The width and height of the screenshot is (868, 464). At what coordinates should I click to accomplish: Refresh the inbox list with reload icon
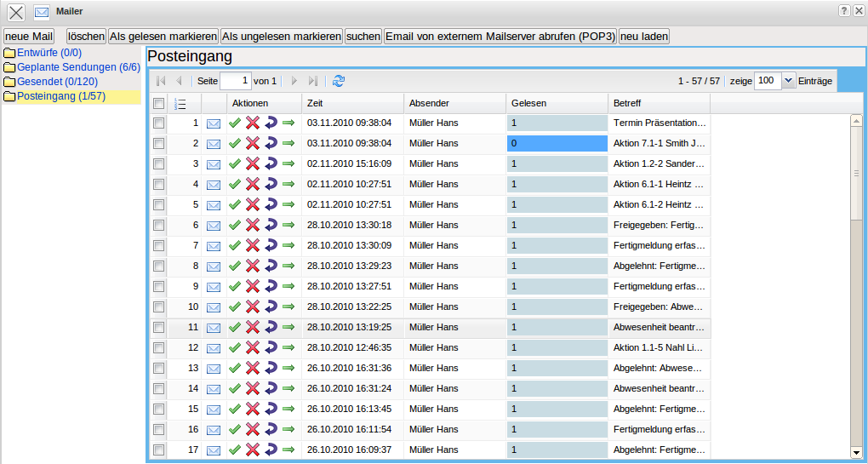tap(339, 81)
